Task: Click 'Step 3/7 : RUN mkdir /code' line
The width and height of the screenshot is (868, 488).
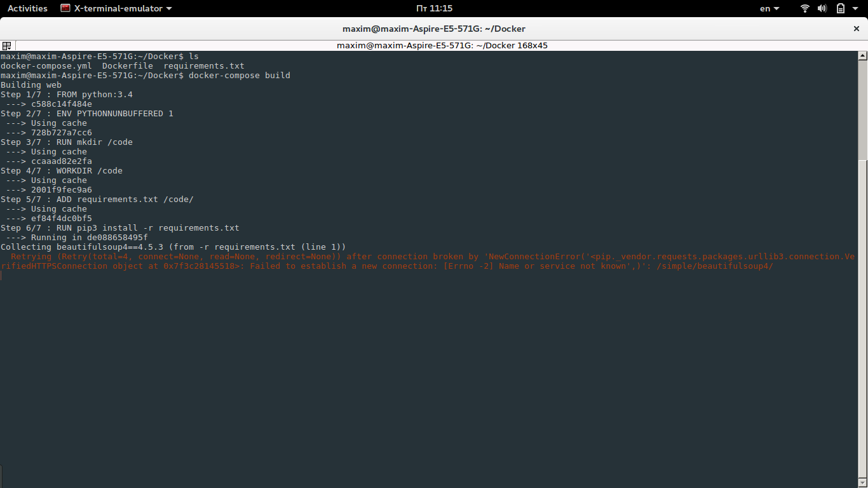Action: click(x=67, y=142)
